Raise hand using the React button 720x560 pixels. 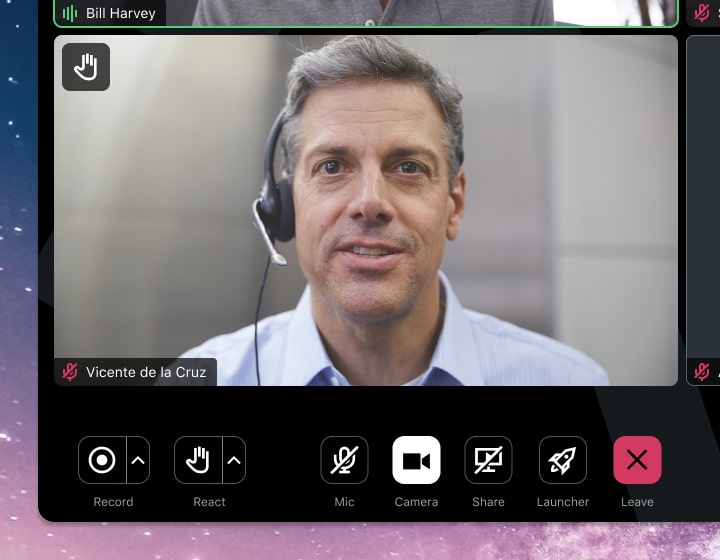click(x=198, y=460)
